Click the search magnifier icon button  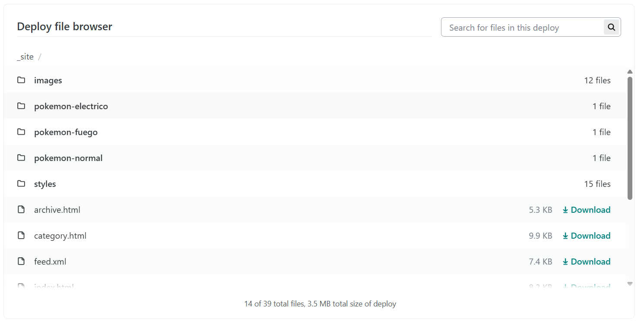tap(611, 27)
